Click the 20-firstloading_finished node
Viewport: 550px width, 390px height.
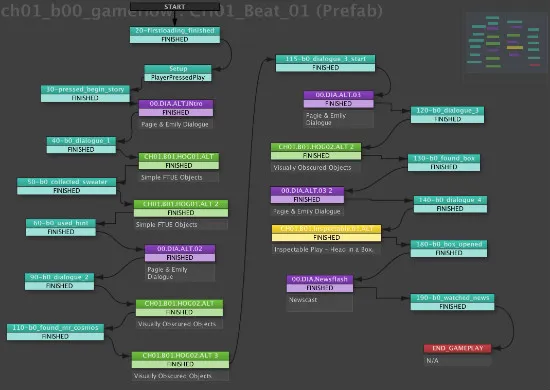175,35
